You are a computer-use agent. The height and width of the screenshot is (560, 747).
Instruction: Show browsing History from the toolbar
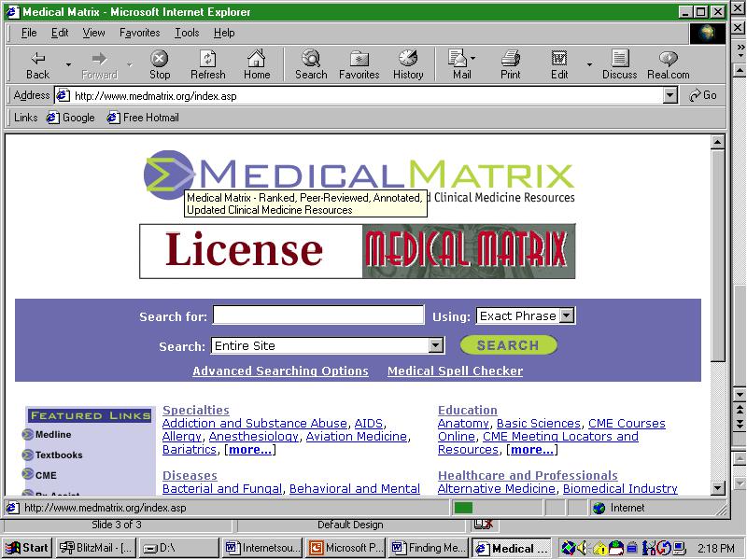click(x=408, y=65)
